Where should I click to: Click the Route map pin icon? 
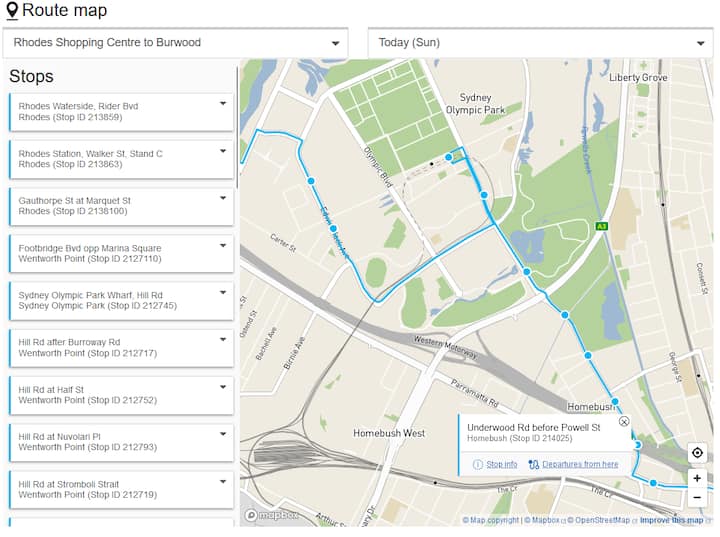click(x=12, y=12)
